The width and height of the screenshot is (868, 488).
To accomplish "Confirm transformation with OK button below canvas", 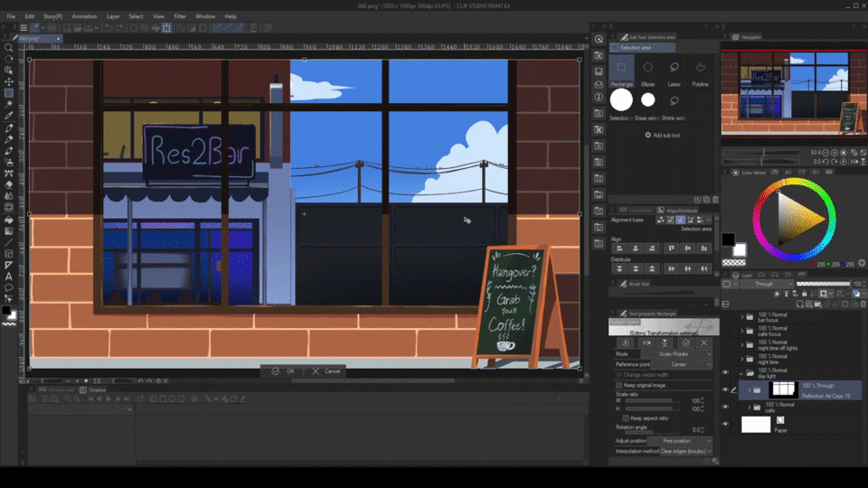I will tap(283, 371).
